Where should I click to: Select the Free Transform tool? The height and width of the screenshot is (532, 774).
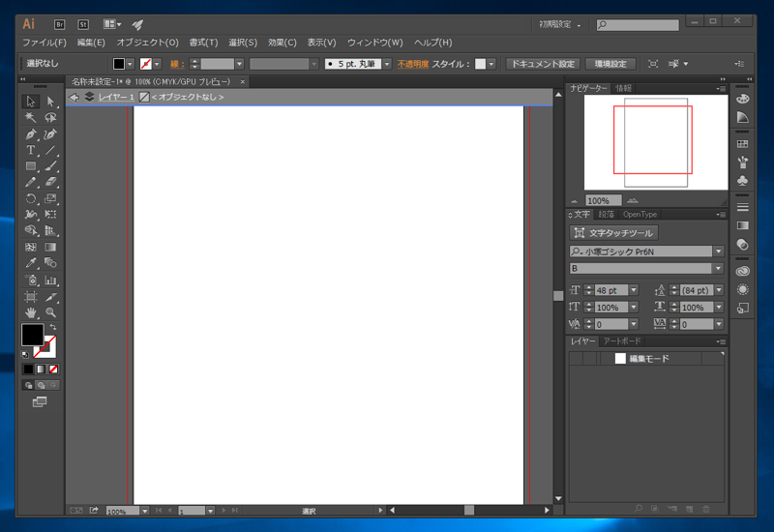(50, 214)
